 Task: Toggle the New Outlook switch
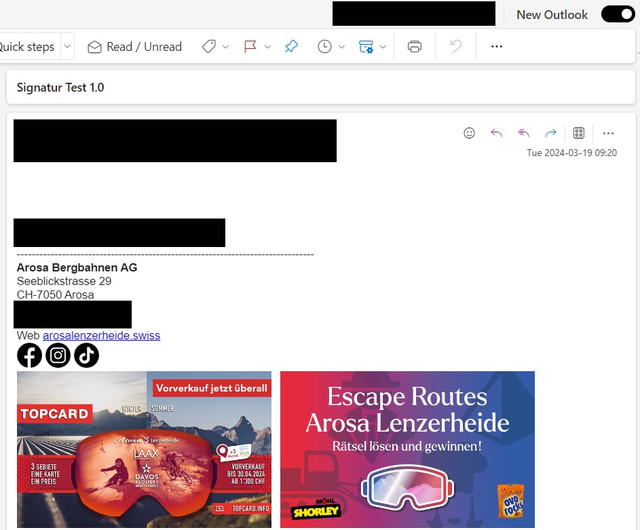click(618, 14)
